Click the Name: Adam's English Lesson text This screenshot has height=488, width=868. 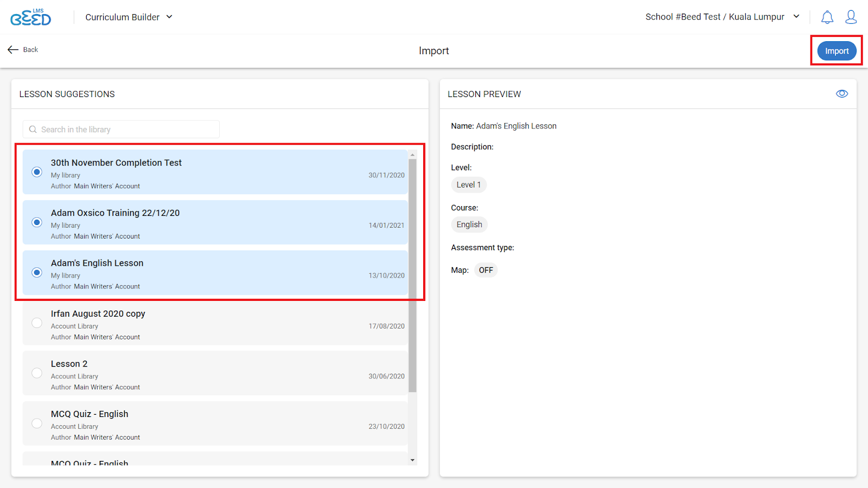point(503,126)
